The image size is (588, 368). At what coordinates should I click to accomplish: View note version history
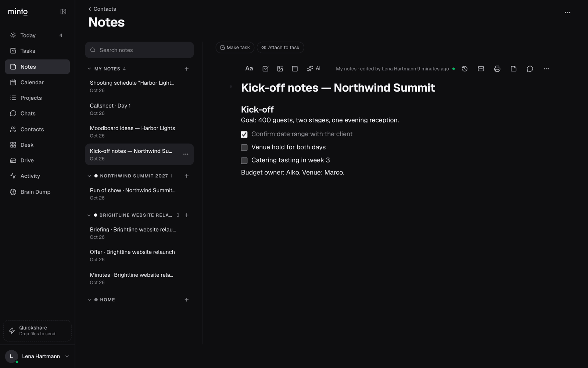pos(465,69)
